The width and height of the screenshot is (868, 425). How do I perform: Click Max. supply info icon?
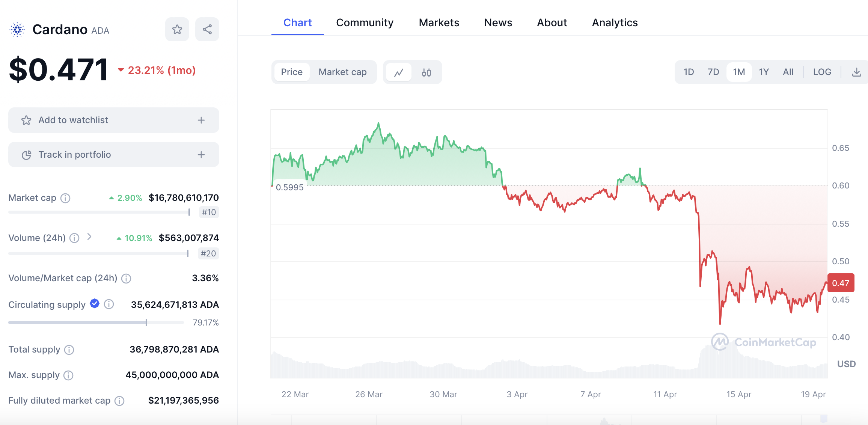[68, 375]
